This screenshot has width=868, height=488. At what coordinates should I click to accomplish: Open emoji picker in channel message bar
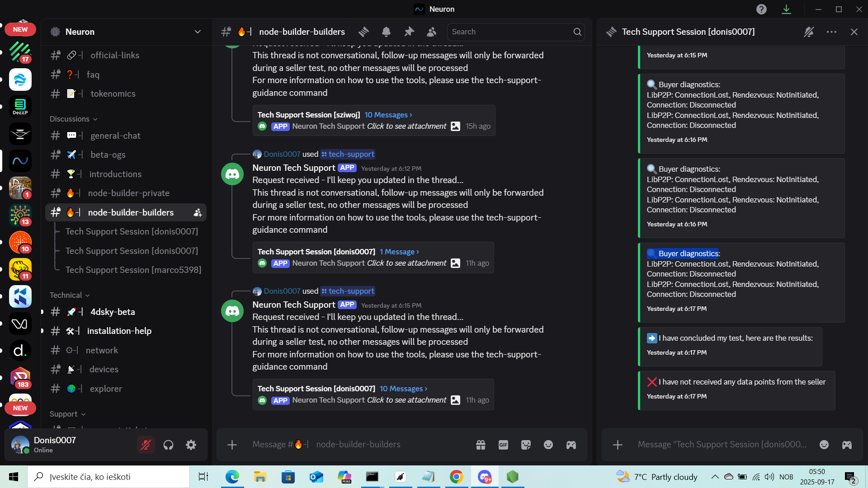(x=548, y=445)
